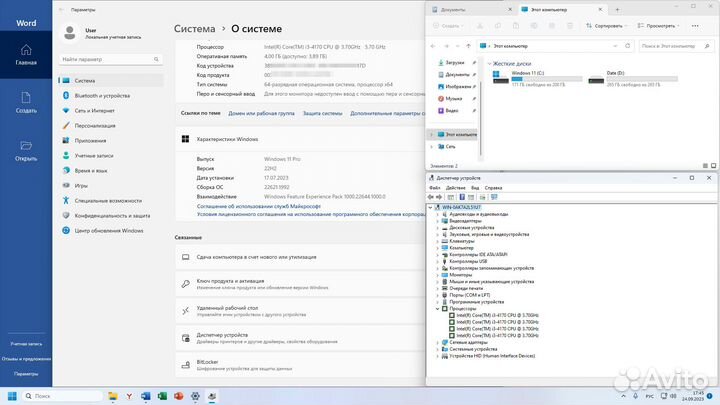Click Открыть (Open) in Word sidebar
Viewport: 720px width, 405px height.
pos(26,151)
